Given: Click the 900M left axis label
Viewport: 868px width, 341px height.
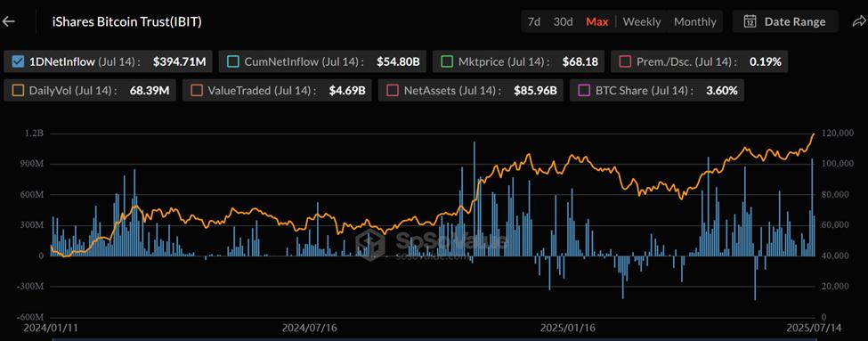Looking at the screenshot, I should tap(31, 165).
